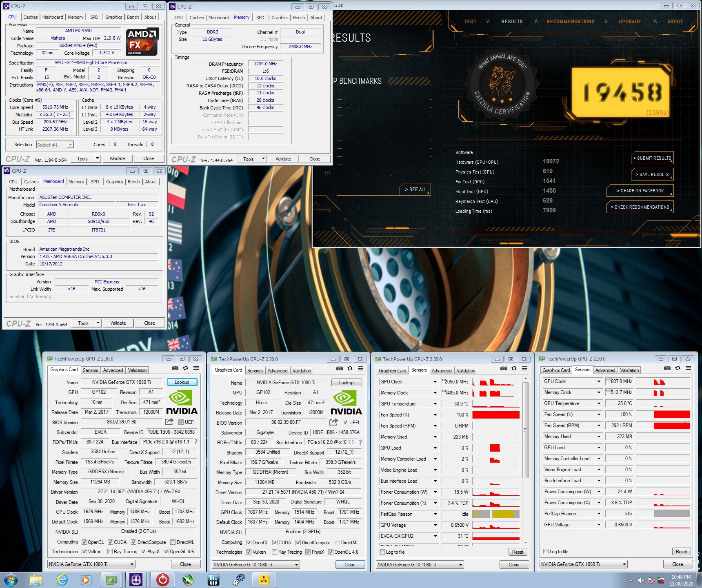Open GPU Temperature sensor dropdown showing 30.0 °C
The height and width of the screenshot is (588, 702).
click(435, 404)
